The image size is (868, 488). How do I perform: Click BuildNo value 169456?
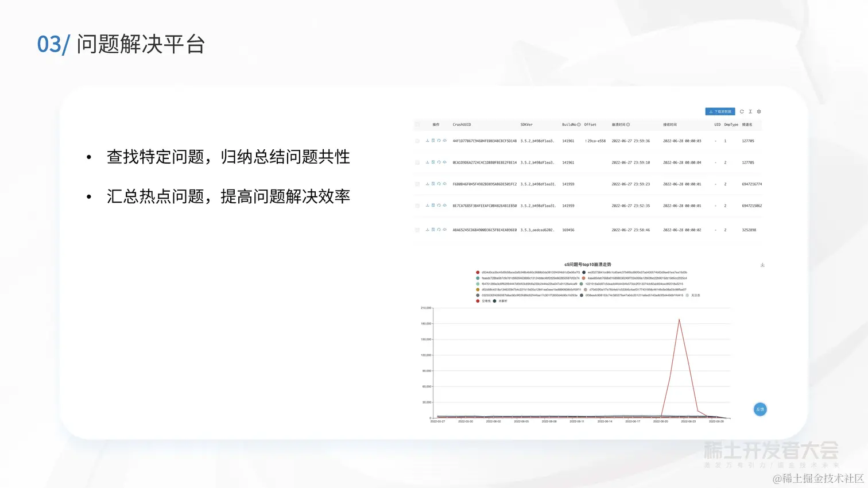tap(568, 230)
